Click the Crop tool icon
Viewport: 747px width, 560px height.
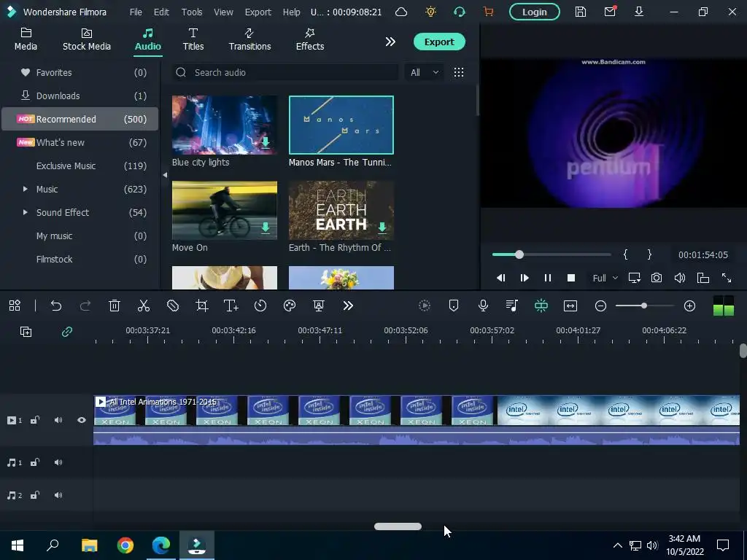(202, 306)
